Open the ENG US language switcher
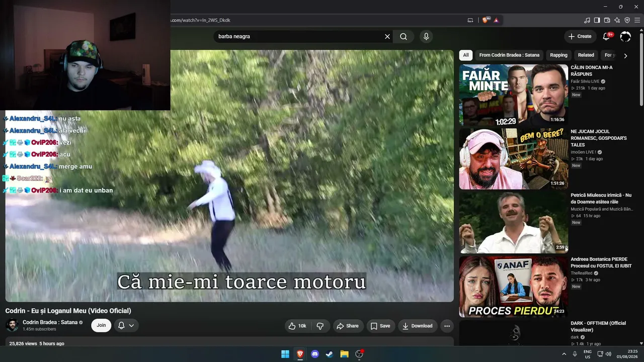 point(588,354)
